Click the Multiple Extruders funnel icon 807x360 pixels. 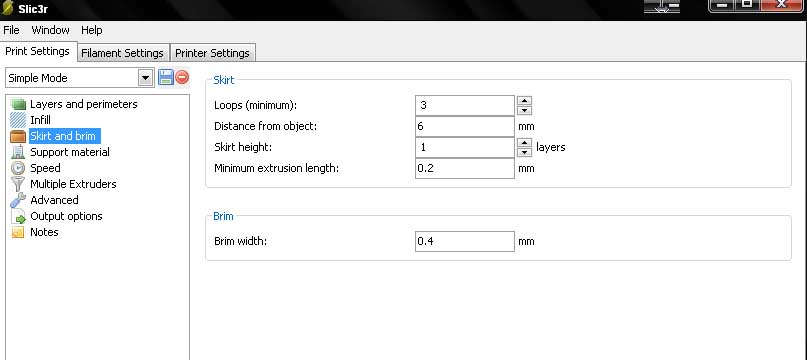tap(18, 184)
